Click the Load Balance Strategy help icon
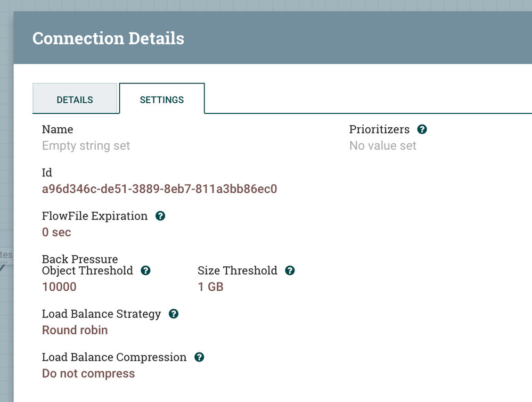The width and height of the screenshot is (532, 402). [x=173, y=314]
